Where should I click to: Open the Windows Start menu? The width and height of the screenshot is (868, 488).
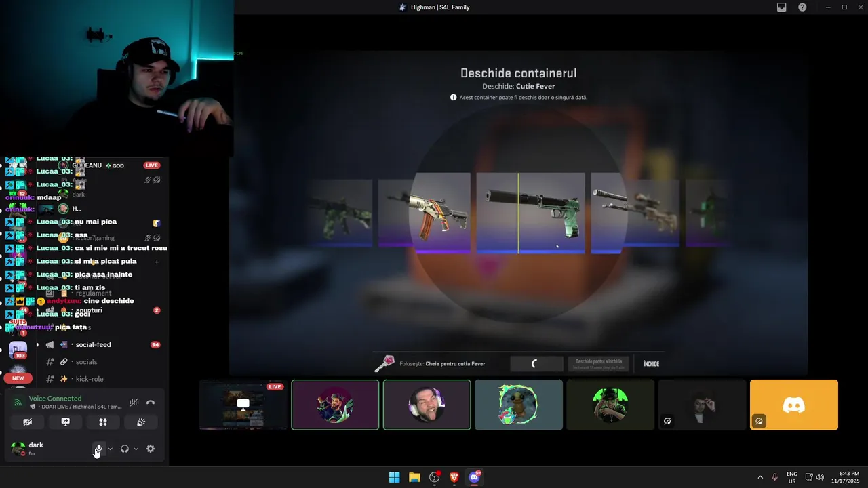tap(394, 477)
